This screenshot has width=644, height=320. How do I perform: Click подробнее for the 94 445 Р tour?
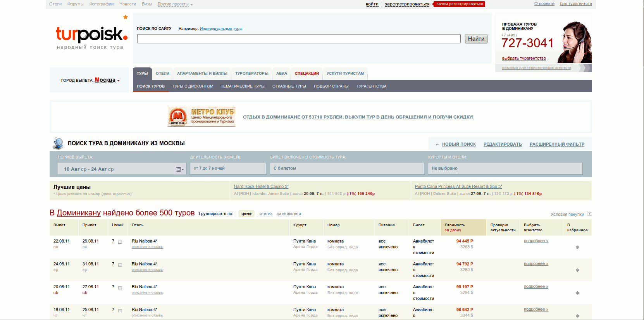pyautogui.click(x=536, y=241)
